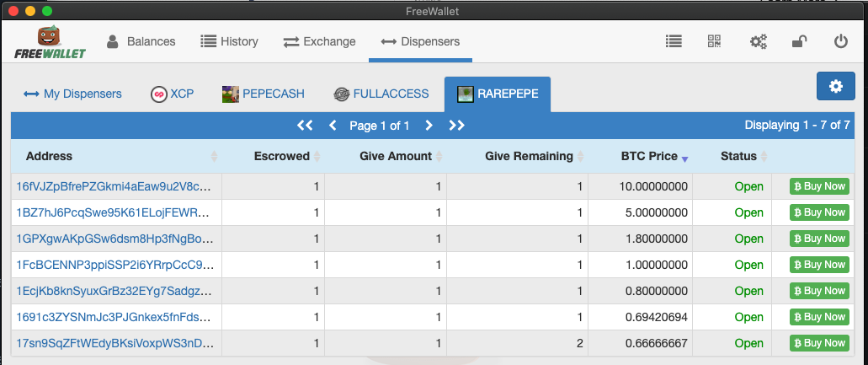The width and height of the screenshot is (868, 365).
Task: Buy Now at 0.66666667 BTC price
Action: click(x=819, y=343)
